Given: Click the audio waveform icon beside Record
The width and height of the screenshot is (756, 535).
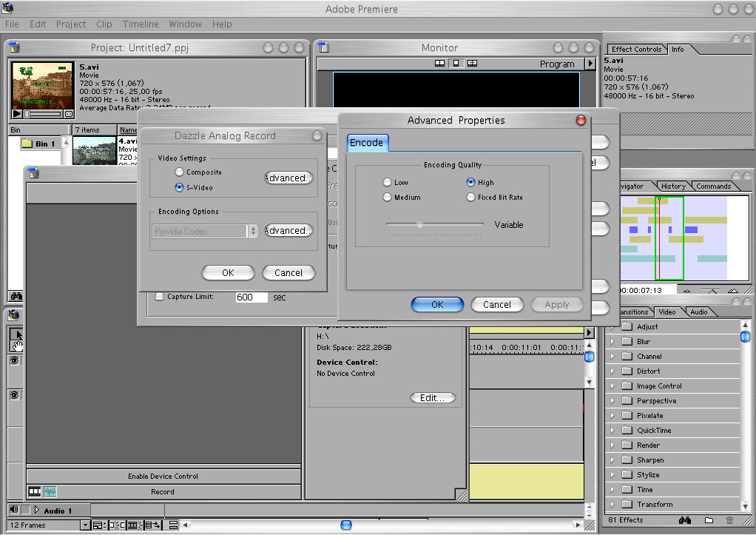Looking at the screenshot, I should click(x=50, y=491).
